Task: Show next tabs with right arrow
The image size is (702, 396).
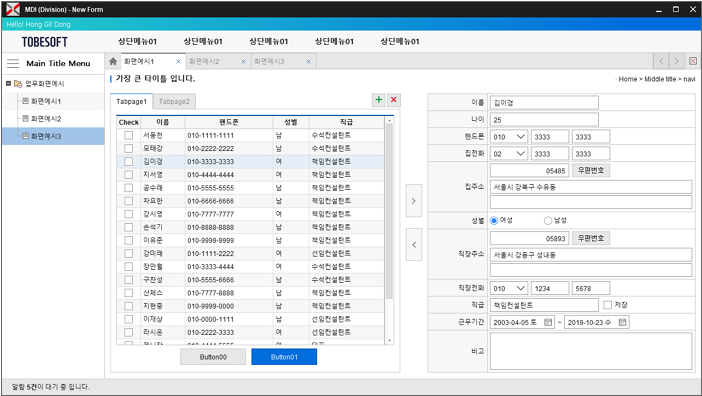Action: point(676,61)
